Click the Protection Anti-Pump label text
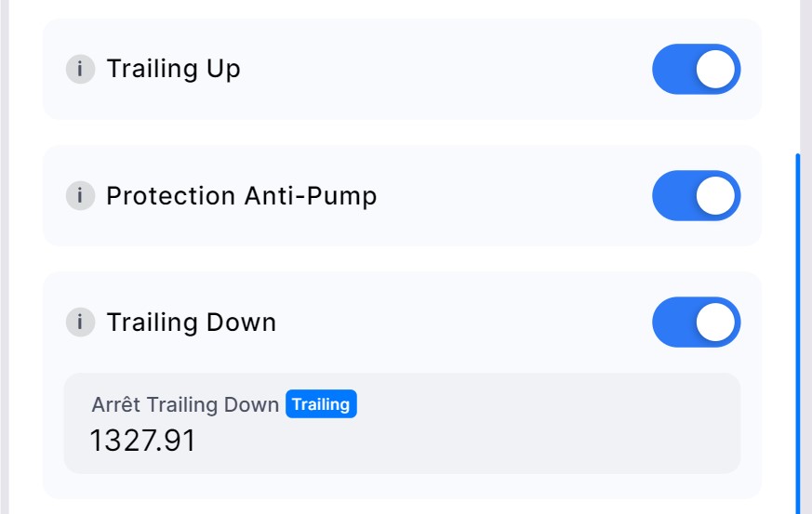Image resolution: width=812 pixels, height=514 pixels. click(x=241, y=196)
